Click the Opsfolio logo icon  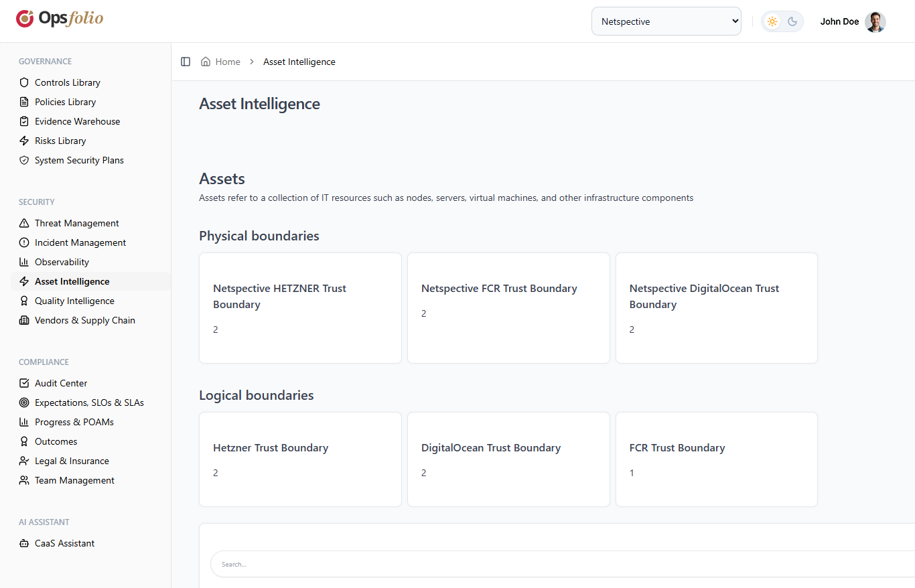[x=25, y=19]
